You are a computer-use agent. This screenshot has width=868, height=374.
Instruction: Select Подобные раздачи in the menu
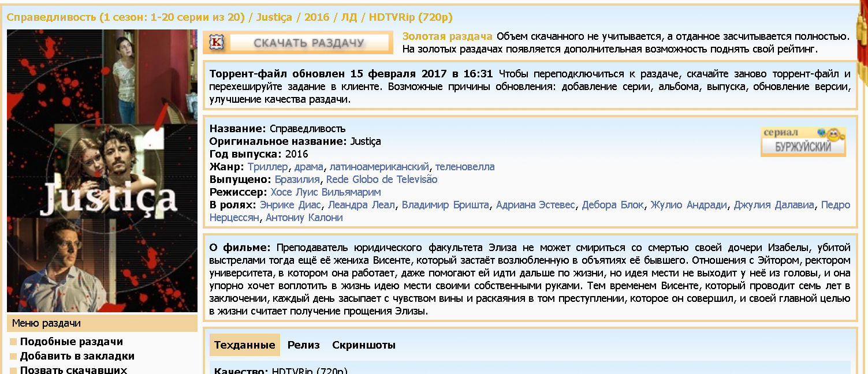click(72, 342)
